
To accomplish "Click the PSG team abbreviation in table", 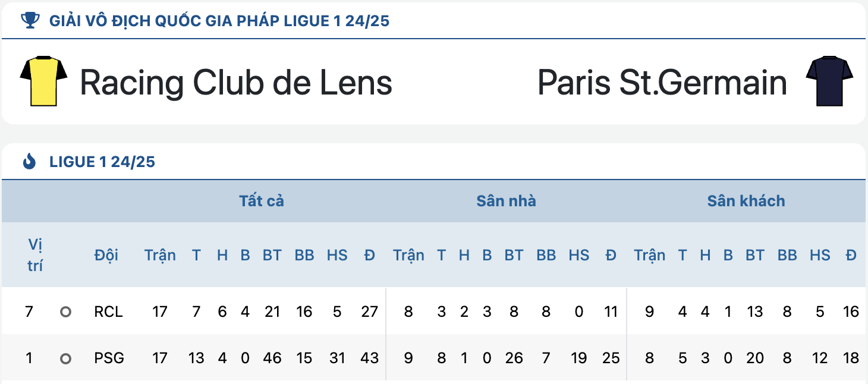I will pos(109,358).
